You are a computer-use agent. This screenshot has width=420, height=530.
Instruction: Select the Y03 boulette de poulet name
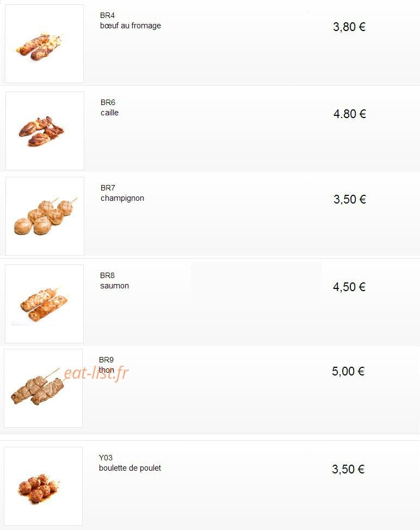tap(130, 463)
